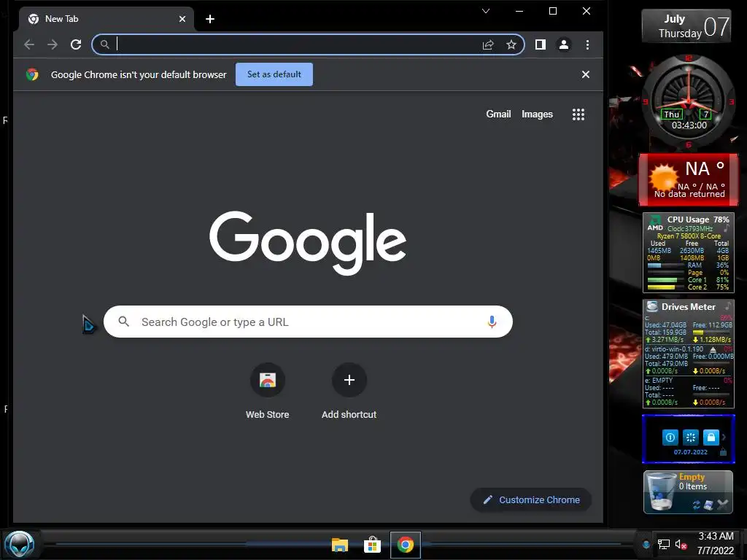Click Customize Chrome button
Viewport: 747px width, 560px height.
[531, 500]
